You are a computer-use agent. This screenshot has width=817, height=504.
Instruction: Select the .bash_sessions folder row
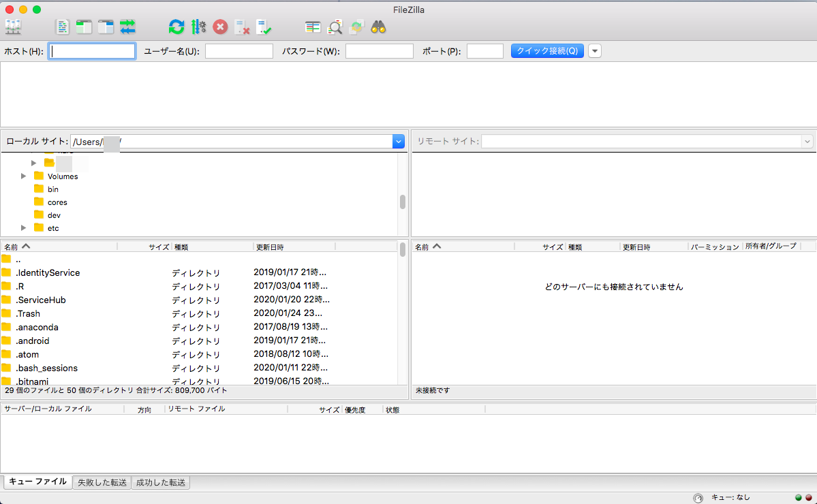click(x=199, y=368)
